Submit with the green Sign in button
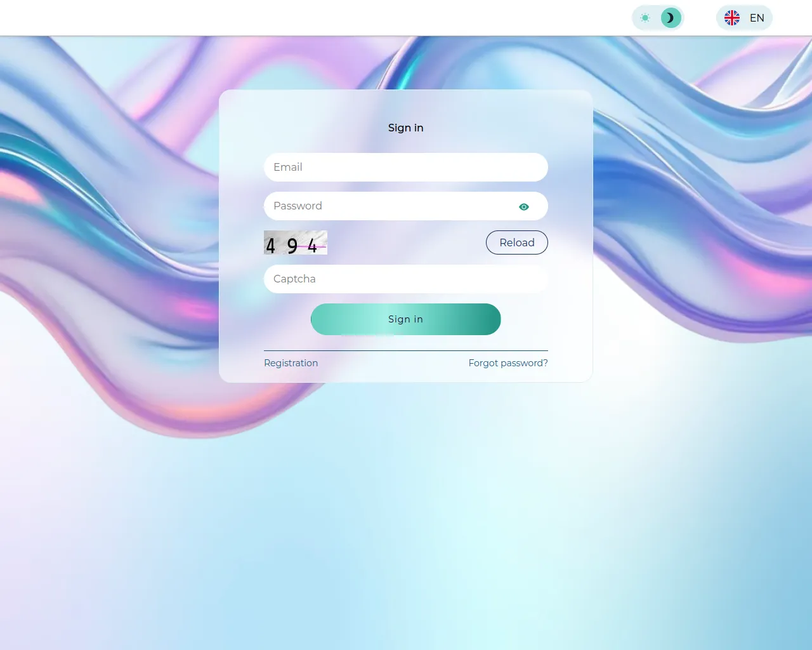This screenshot has width=812, height=650. 406,319
